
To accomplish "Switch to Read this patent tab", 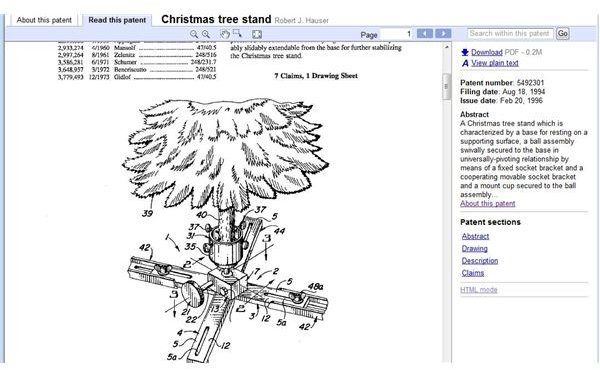I will coord(117,20).
